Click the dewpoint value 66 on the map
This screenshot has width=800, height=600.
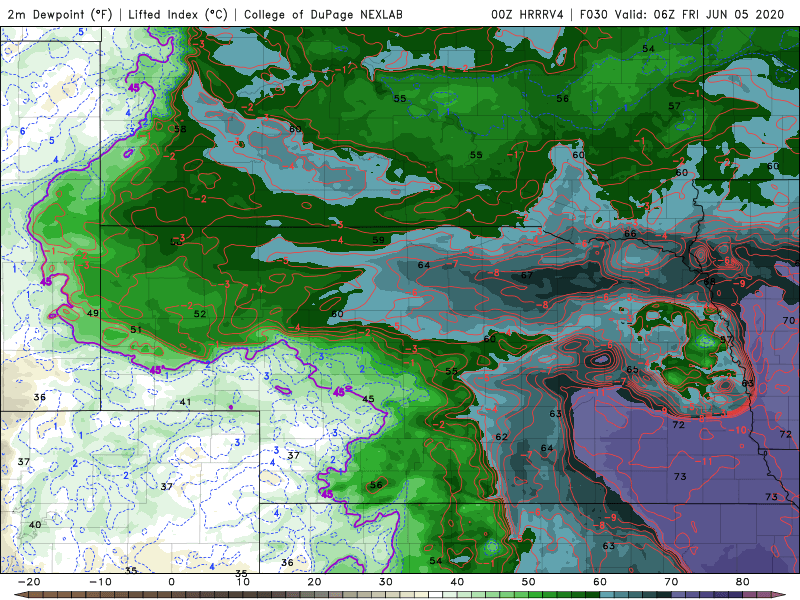(630, 234)
